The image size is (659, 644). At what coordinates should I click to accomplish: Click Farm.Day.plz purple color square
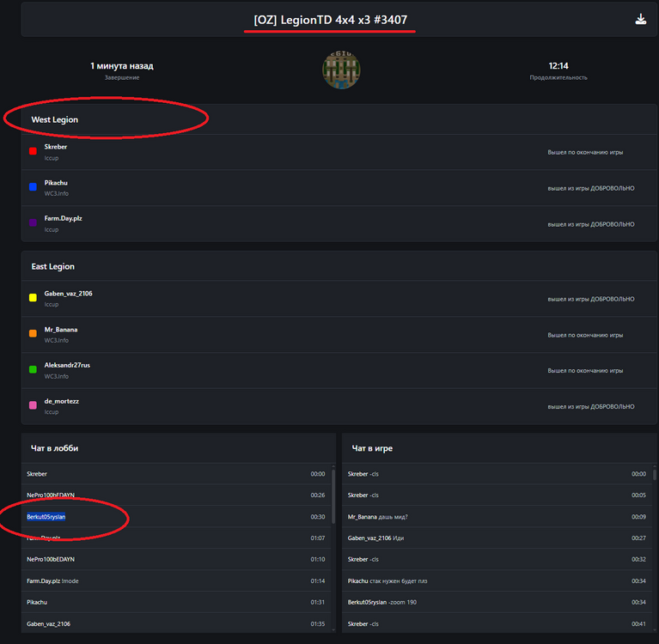[x=33, y=222]
